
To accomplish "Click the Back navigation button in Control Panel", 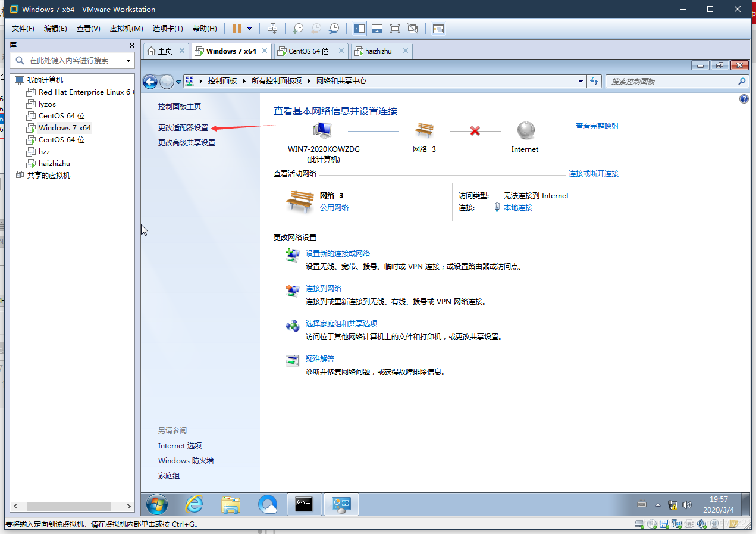I will coord(150,82).
